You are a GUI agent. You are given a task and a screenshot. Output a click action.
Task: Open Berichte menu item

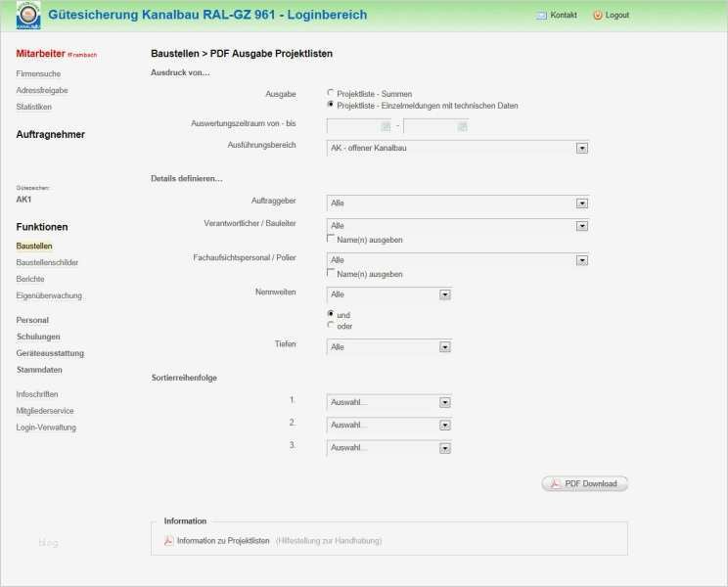pyautogui.click(x=30, y=279)
